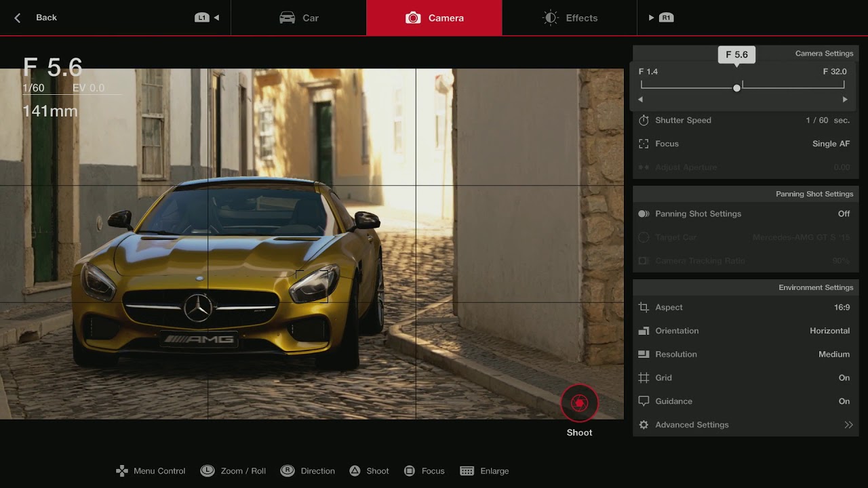Click the Focus bracket icon
The image size is (868, 488).
[x=644, y=144]
